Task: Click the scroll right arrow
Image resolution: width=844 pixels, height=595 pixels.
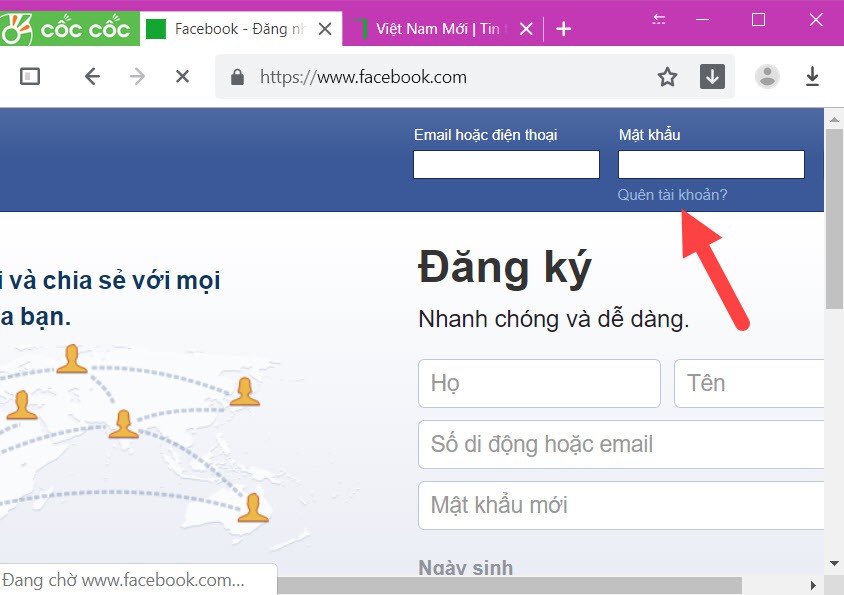Action: 813,585
